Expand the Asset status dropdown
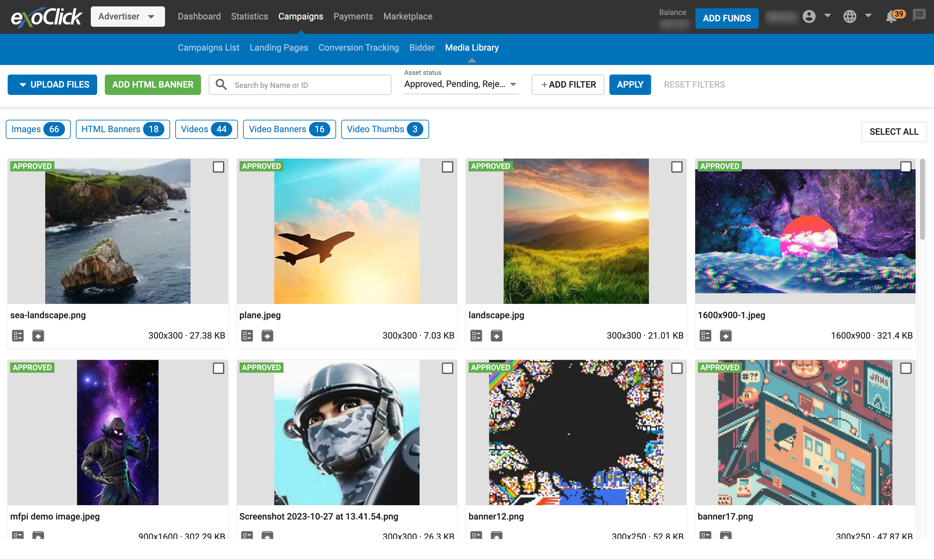Screen dimensions: 934x560 click(461, 84)
